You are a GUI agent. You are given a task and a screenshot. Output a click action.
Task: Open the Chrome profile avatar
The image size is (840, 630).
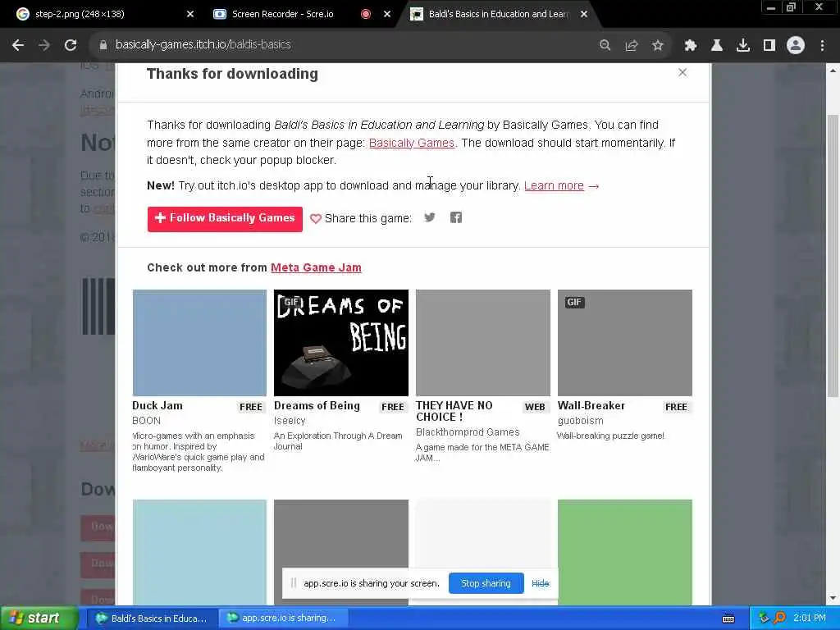point(796,45)
